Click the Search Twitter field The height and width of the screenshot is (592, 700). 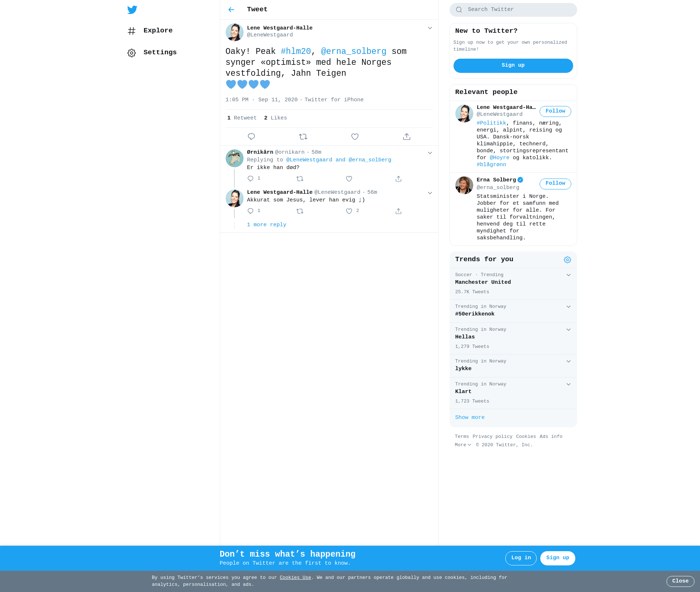point(513,10)
